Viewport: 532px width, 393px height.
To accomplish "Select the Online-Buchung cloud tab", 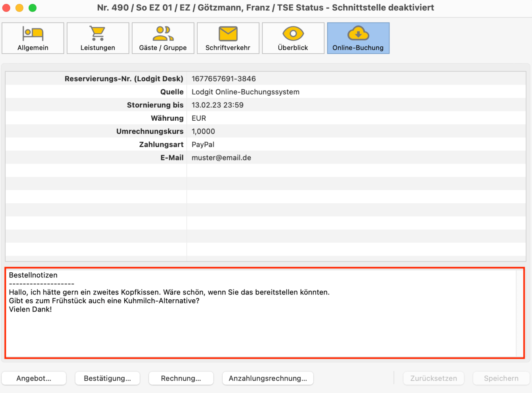I will pos(359,38).
